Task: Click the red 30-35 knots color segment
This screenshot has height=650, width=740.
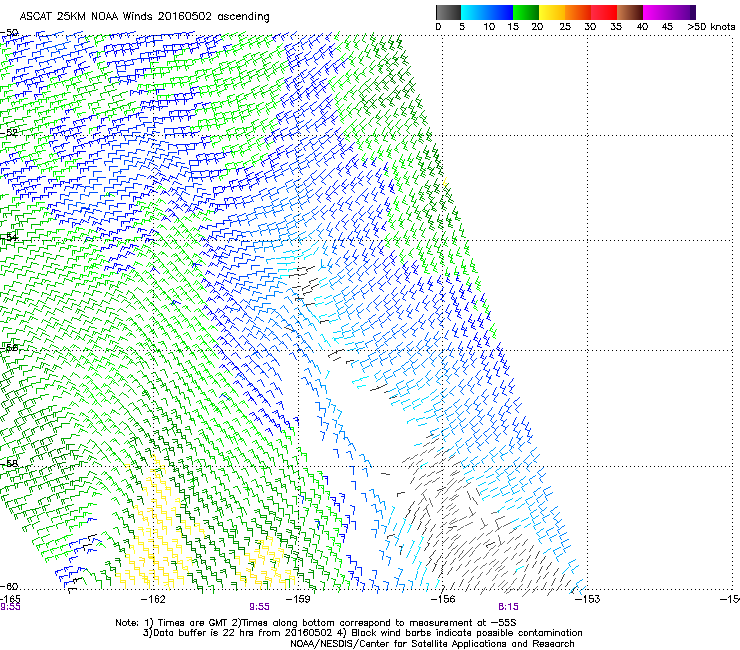Action: tap(604, 12)
